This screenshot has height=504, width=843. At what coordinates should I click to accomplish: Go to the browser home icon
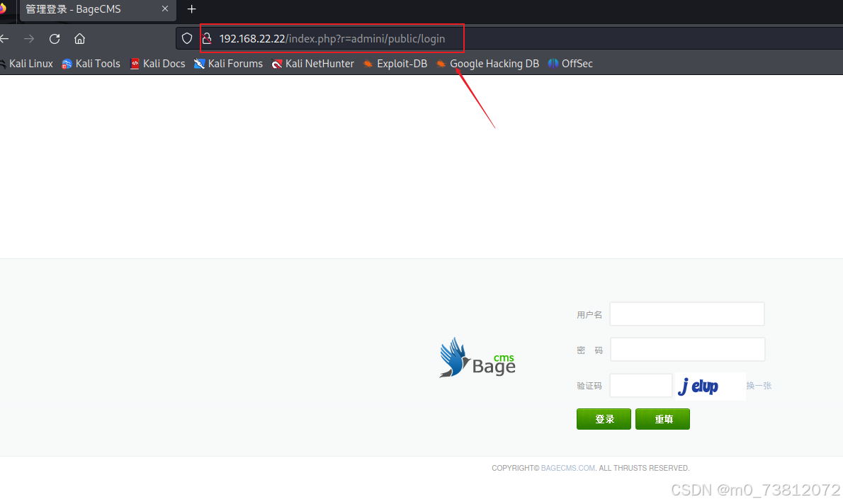79,39
